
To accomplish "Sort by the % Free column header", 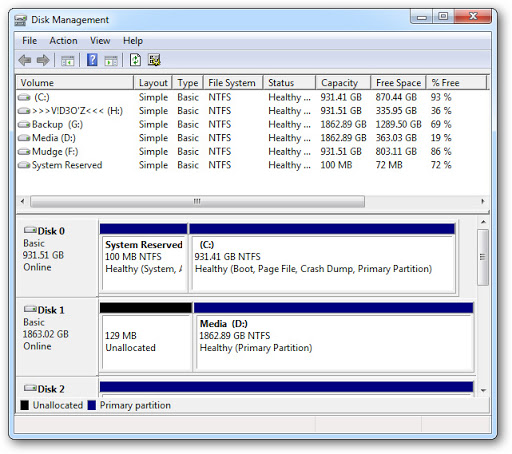I will [456, 83].
